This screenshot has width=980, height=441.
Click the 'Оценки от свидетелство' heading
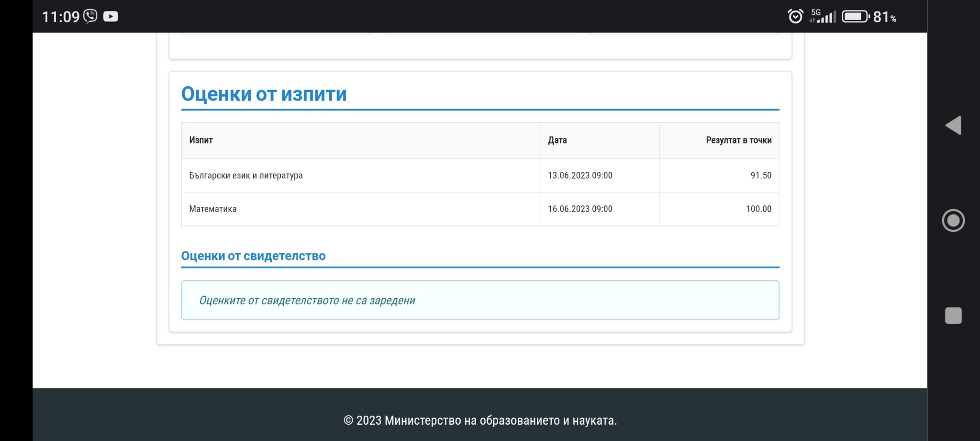253,256
